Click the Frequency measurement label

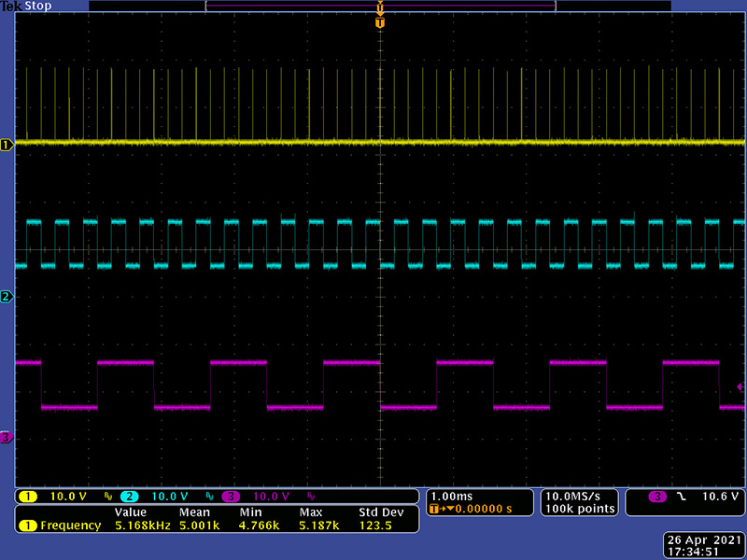click(70, 525)
